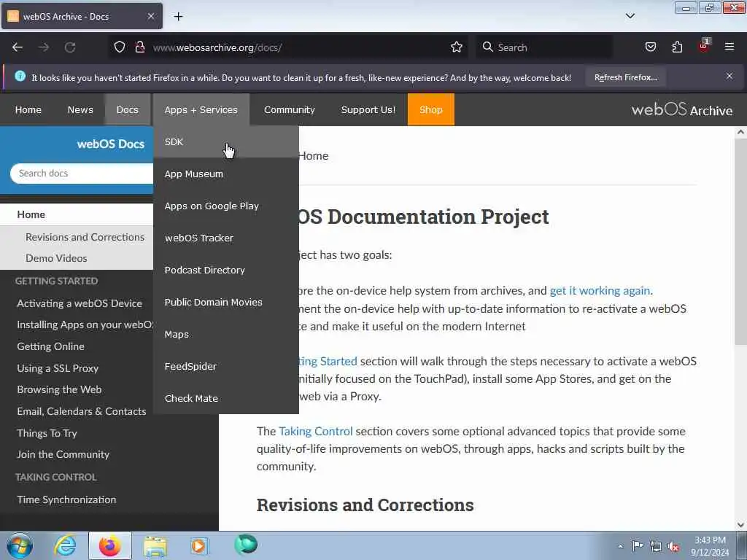Follow the get it working again link
Image resolution: width=747 pixels, height=560 pixels.
point(600,290)
